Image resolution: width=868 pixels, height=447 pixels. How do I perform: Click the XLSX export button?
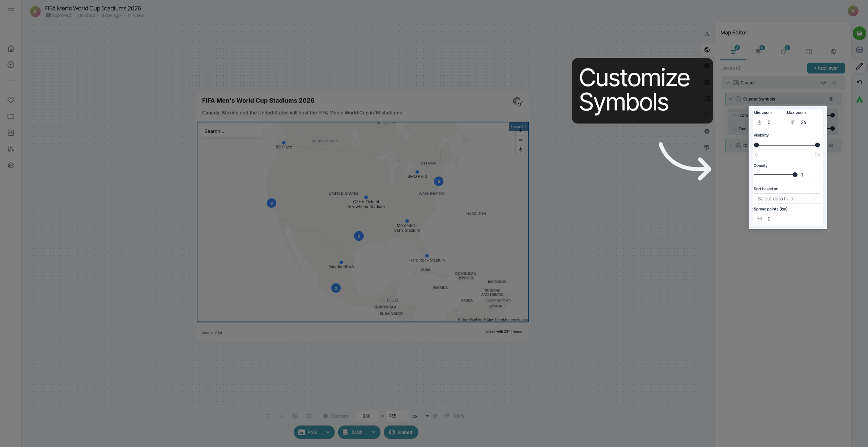[353, 432]
